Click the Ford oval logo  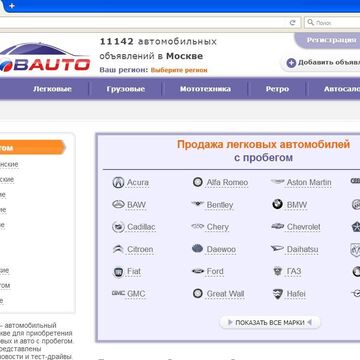(197, 271)
